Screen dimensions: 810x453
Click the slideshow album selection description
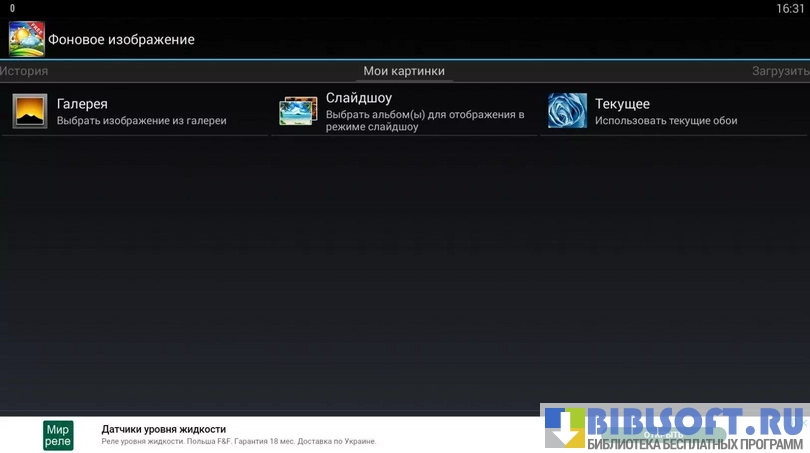[x=425, y=121]
